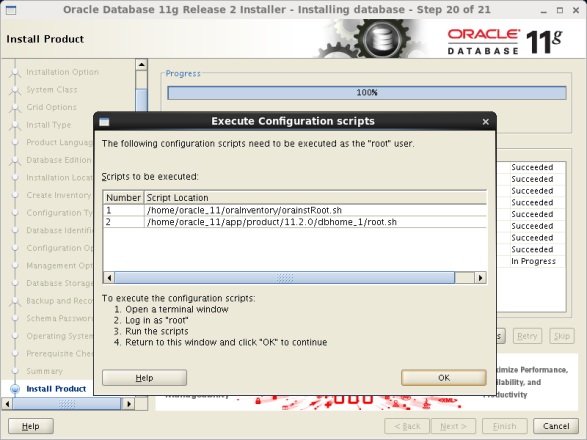Select the Install Product step in sidebar
This screenshot has width=587, height=440.
56,389
